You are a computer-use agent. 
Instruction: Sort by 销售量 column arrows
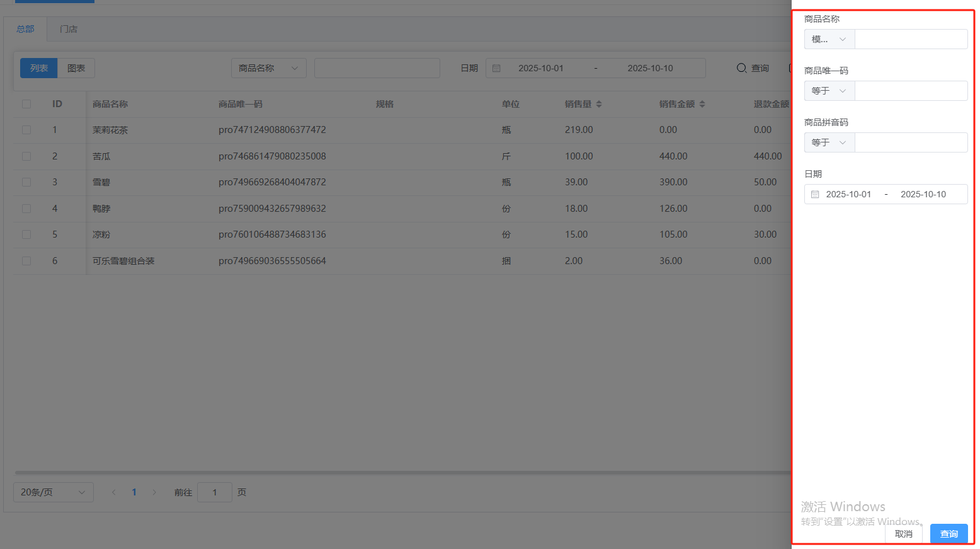click(599, 104)
